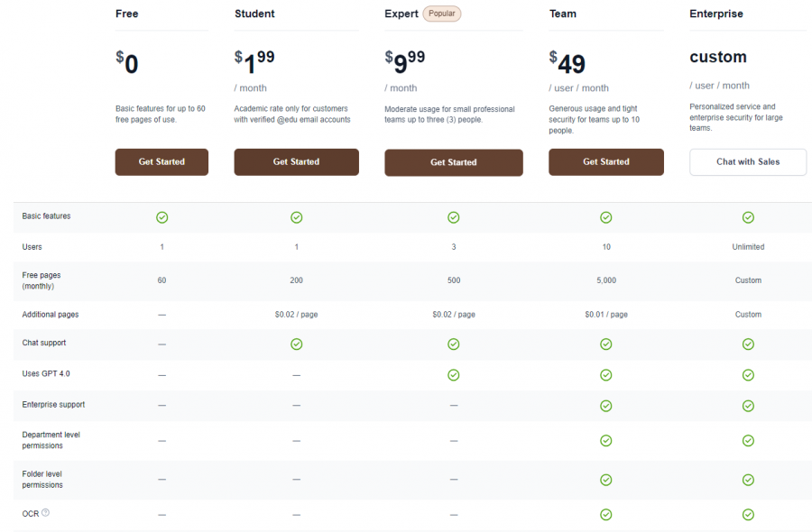Click the OCR checkmark under Enterprise

[x=748, y=514]
